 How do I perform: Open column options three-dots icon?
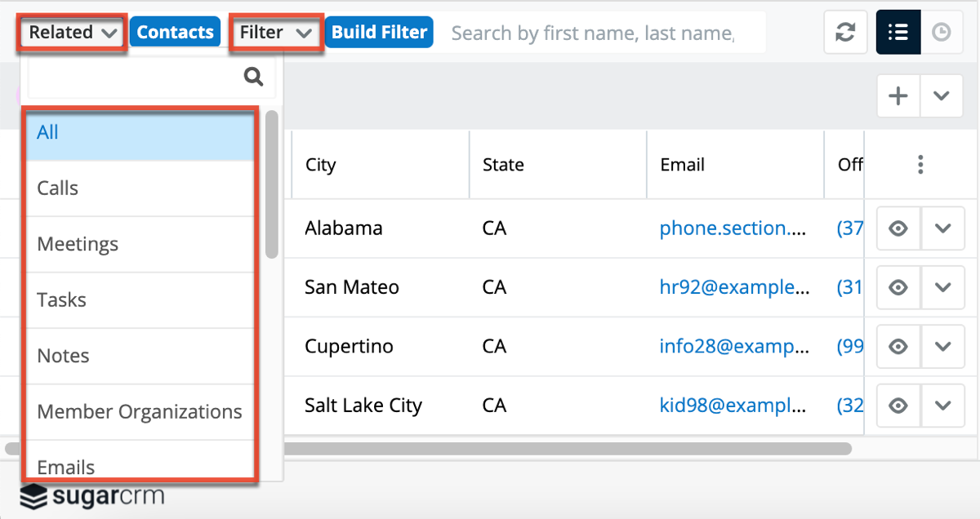pyautogui.click(x=920, y=165)
